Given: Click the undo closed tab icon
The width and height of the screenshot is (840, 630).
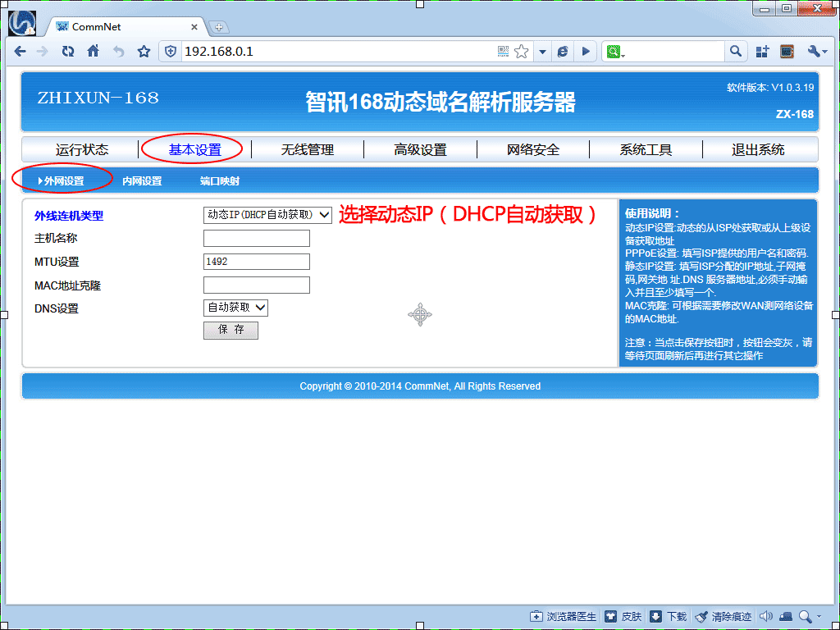Looking at the screenshot, I should (x=118, y=52).
